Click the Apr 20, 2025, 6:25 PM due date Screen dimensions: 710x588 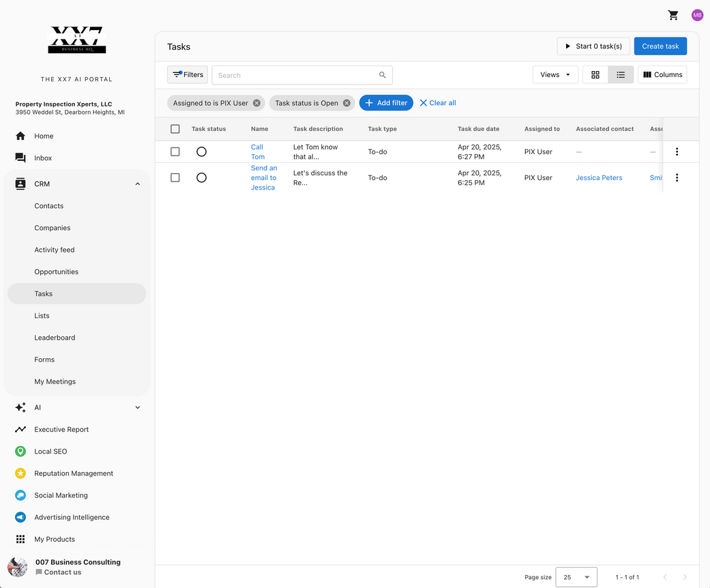[479, 177]
